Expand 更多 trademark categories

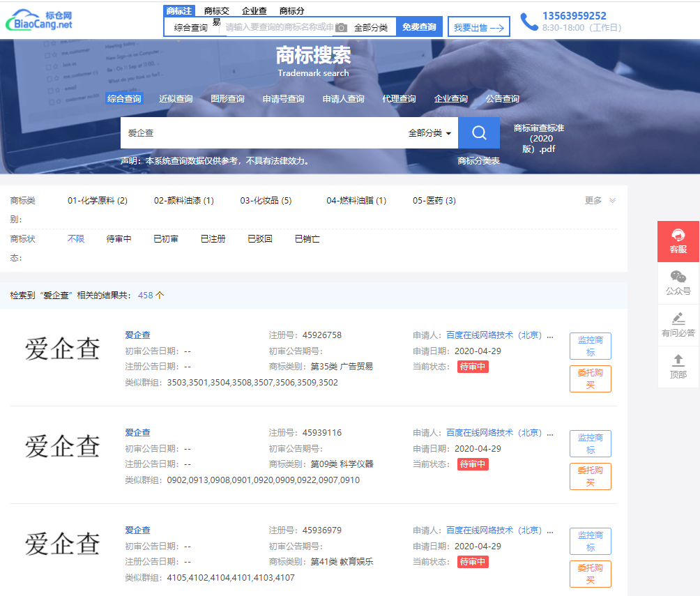click(600, 201)
